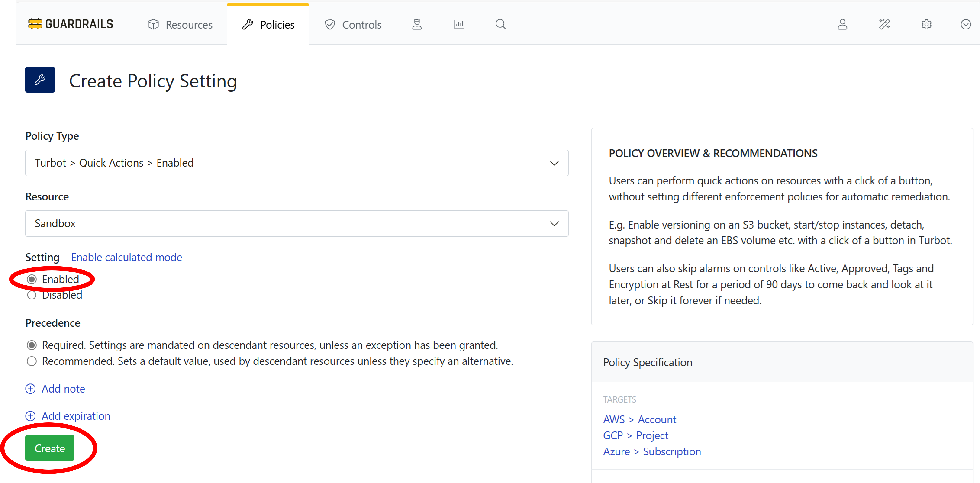Click the Guardrails logo

point(70,24)
